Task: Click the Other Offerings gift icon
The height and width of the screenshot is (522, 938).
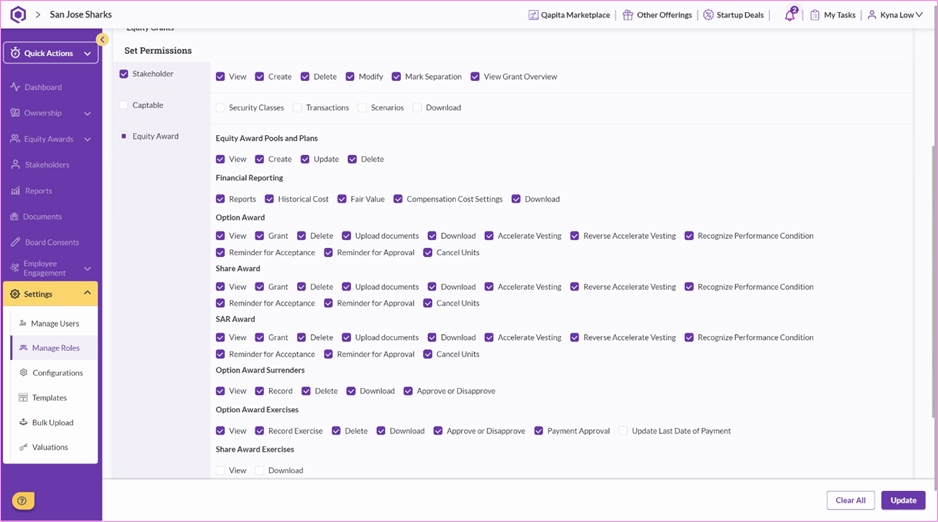Action: [628, 15]
